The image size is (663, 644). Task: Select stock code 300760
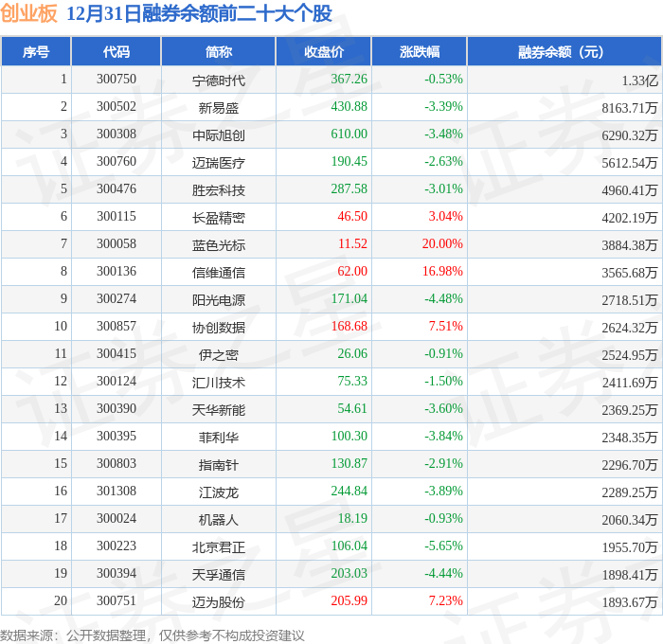point(116,162)
